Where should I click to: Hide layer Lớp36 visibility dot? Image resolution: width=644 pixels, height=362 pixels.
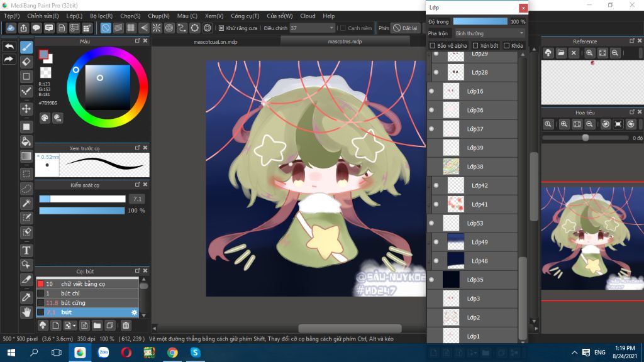(x=431, y=110)
